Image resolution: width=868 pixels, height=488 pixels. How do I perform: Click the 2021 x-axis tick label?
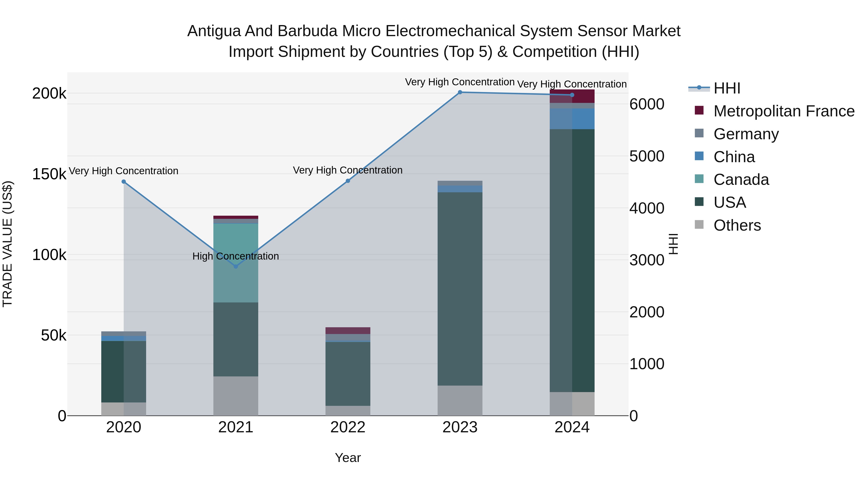(x=236, y=427)
